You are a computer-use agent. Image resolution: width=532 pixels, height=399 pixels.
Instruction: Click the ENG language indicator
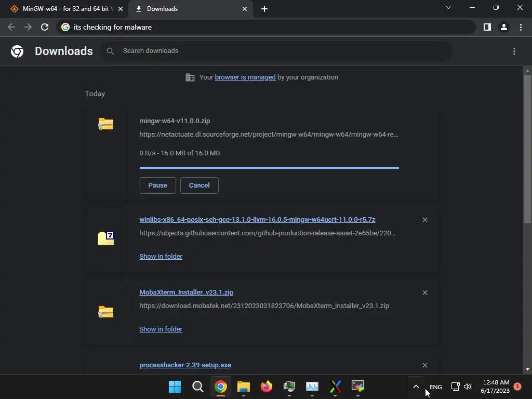[436, 387]
